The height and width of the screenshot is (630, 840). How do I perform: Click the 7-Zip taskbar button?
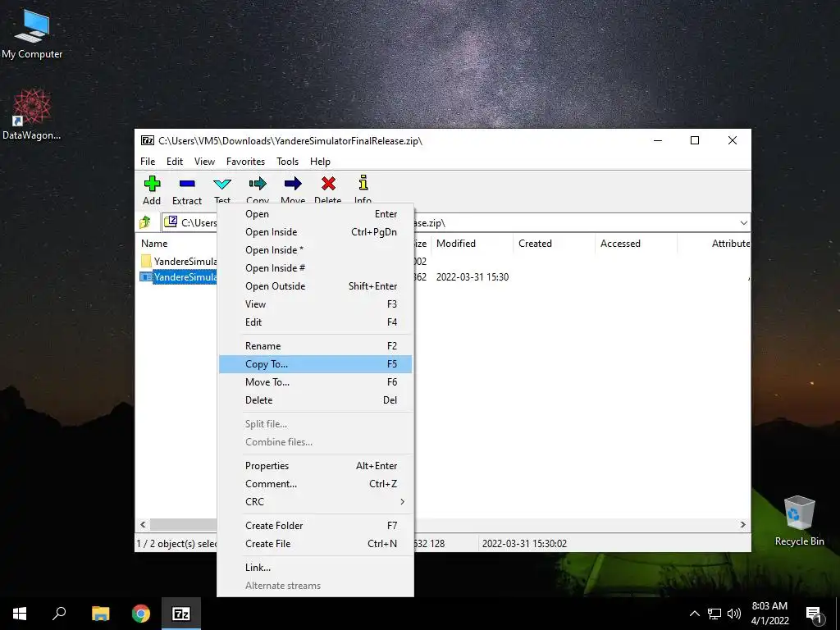click(x=181, y=614)
